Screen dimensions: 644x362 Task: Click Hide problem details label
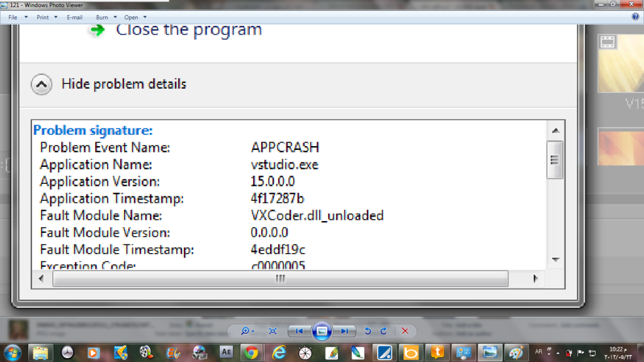(x=123, y=84)
